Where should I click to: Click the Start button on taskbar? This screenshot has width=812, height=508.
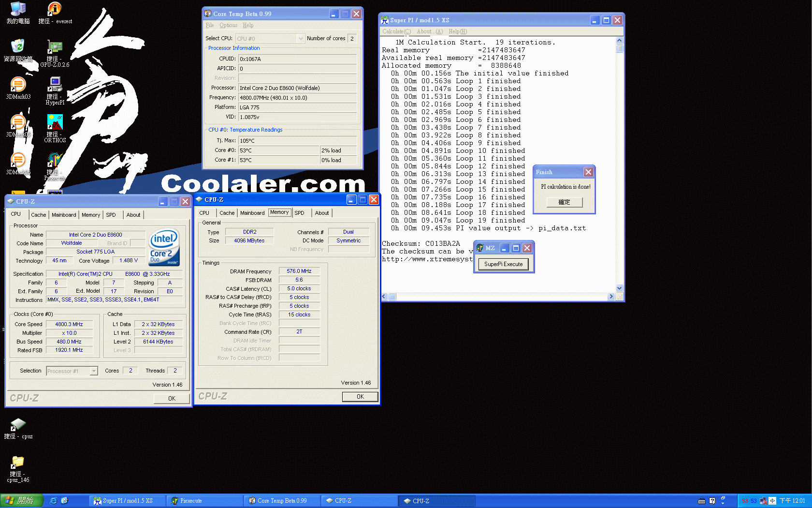(21, 501)
